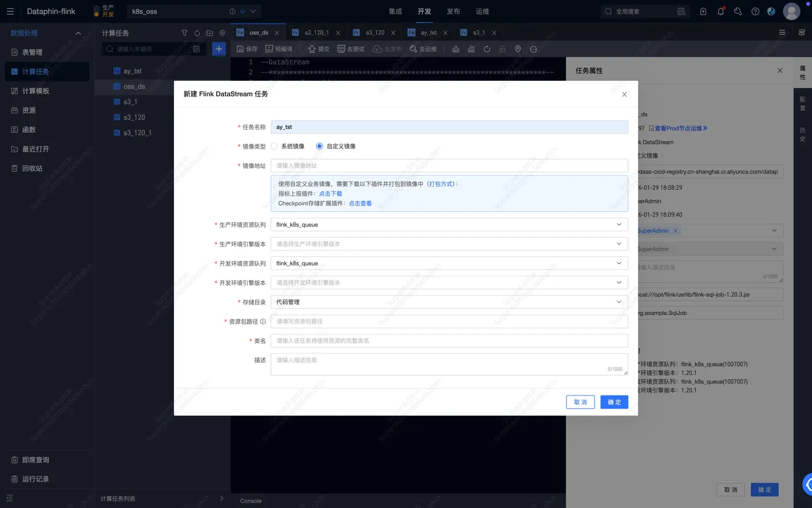Open the k8s_oss project selector dropdown

[x=194, y=11]
